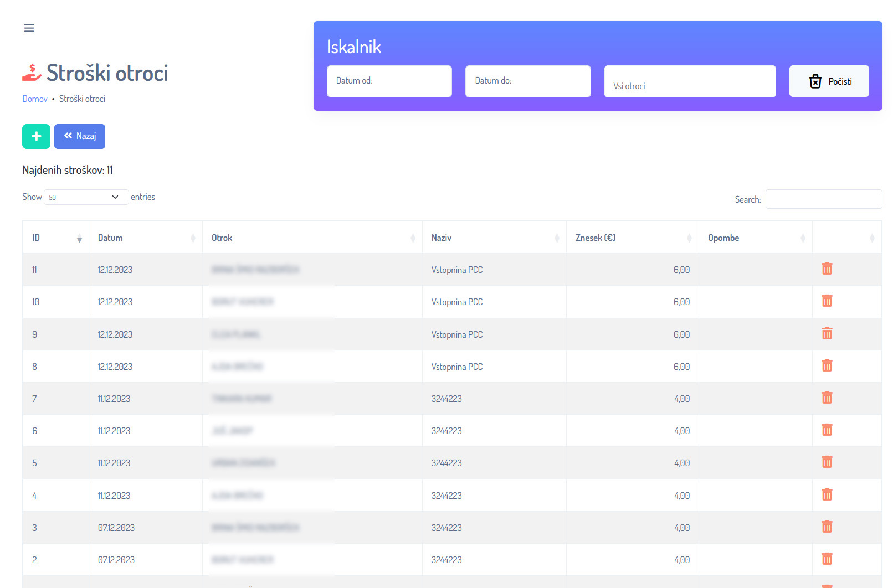Focus the Datum do date field
The width and height of the screenshot is (893, 588).
(527, 81)
